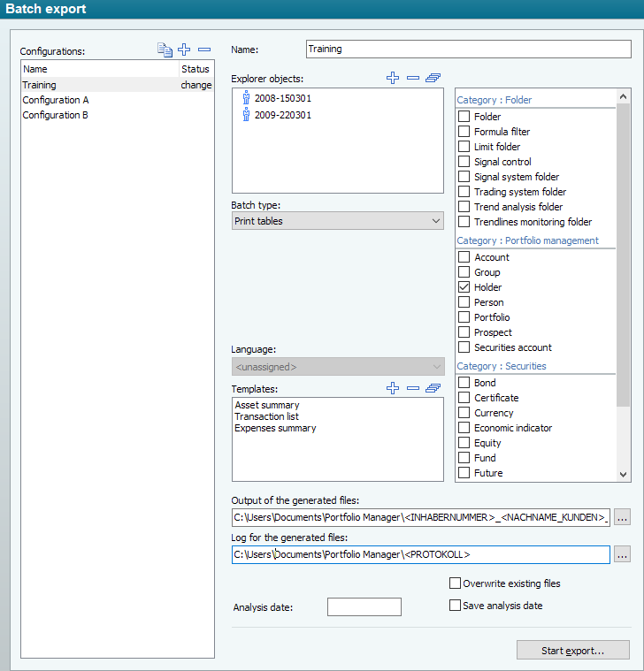Tick the Save analysis date checkbox
Screen dimensions: 644x671
point(456,606)
